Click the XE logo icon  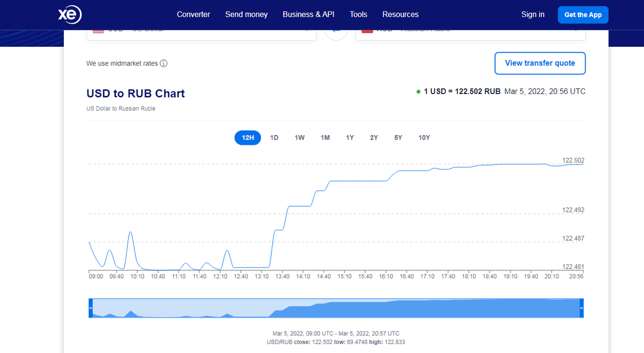click(x=70, y=15)
